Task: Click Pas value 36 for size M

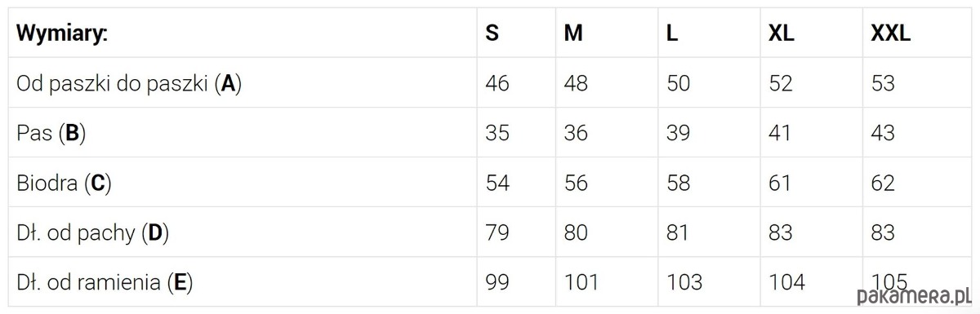Action: (576, 133)
